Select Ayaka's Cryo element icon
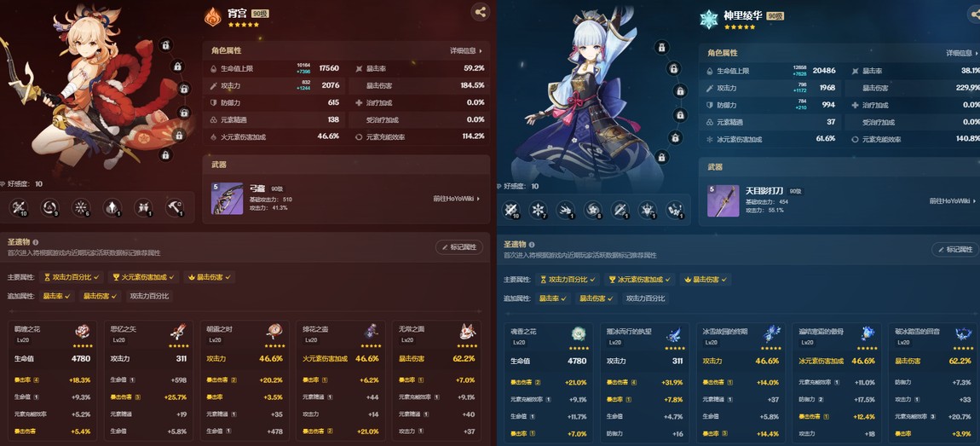The height and width of the screenshot is (446, 980). pyautogui.click(x=709, y=19)
